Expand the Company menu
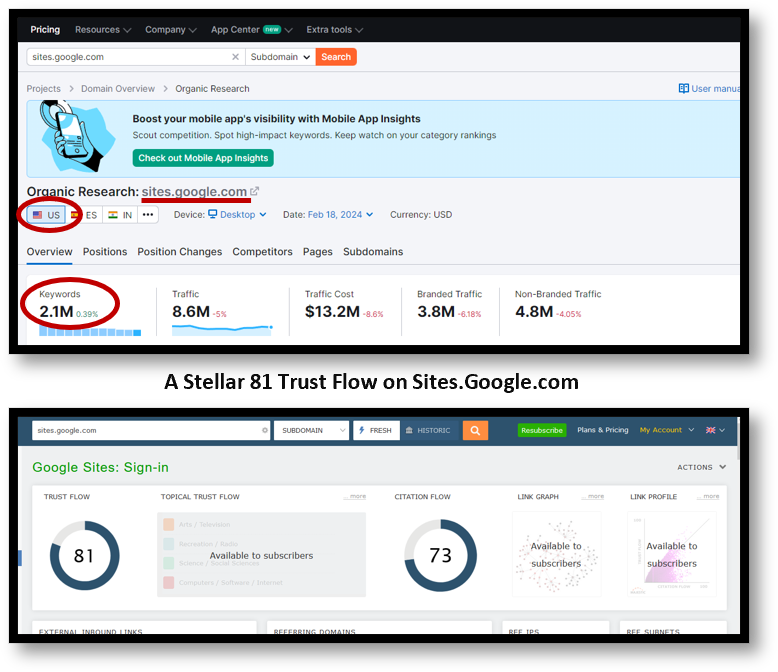Viewport: 778px width, 672px height. point(171,30)
